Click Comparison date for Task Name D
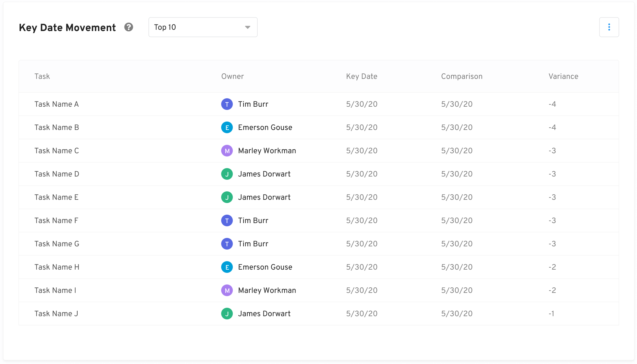637x364 pixels. [x=457, y=174]
